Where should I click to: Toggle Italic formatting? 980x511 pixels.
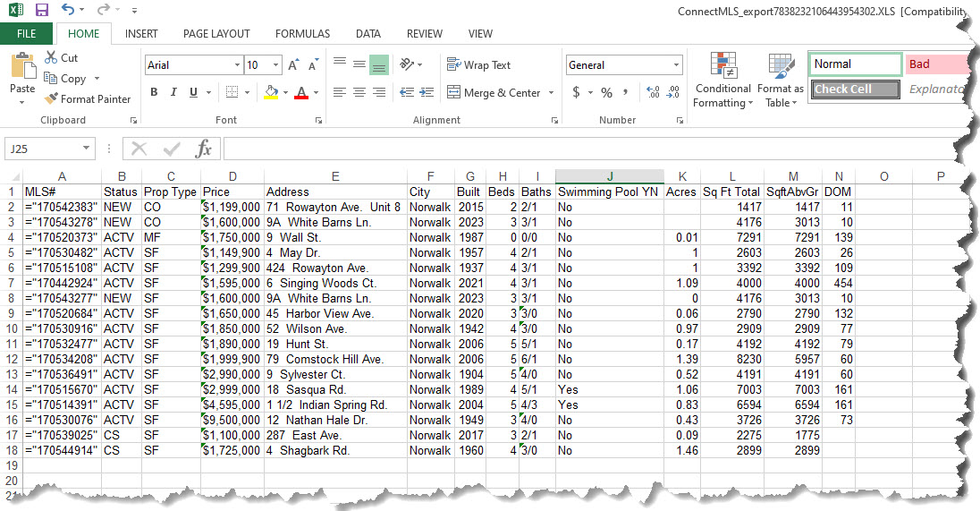point(173,92)
